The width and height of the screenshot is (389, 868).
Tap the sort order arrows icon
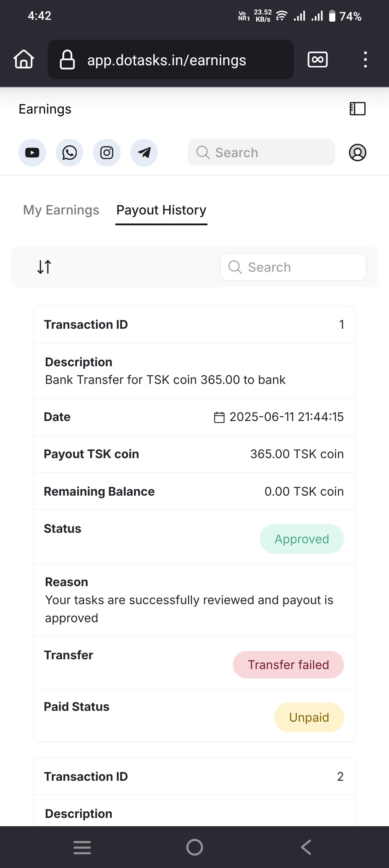click(44, 267)
